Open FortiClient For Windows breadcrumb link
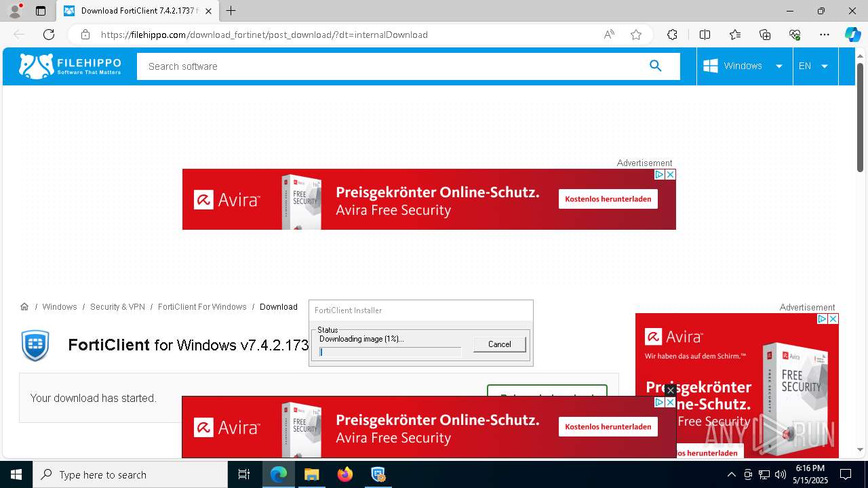 (202, 307)
